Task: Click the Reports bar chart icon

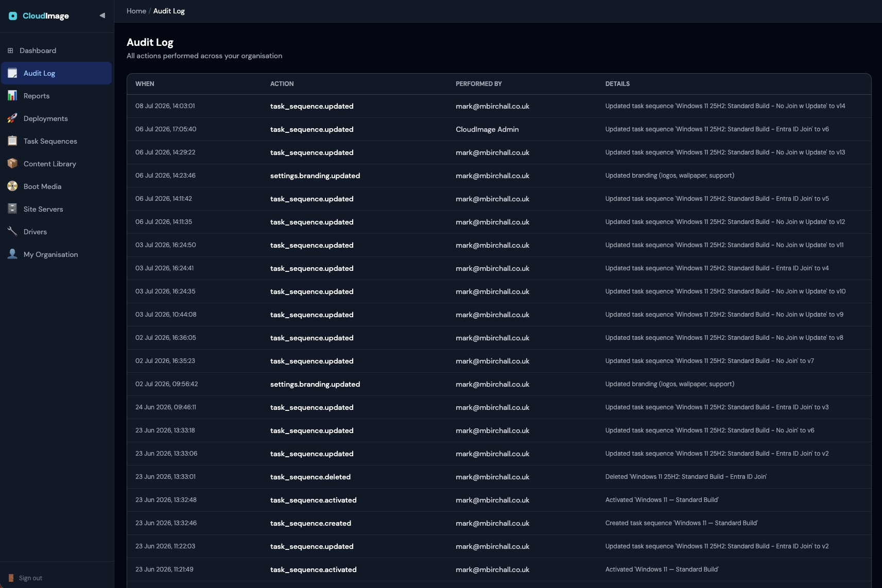Action: 12,96
